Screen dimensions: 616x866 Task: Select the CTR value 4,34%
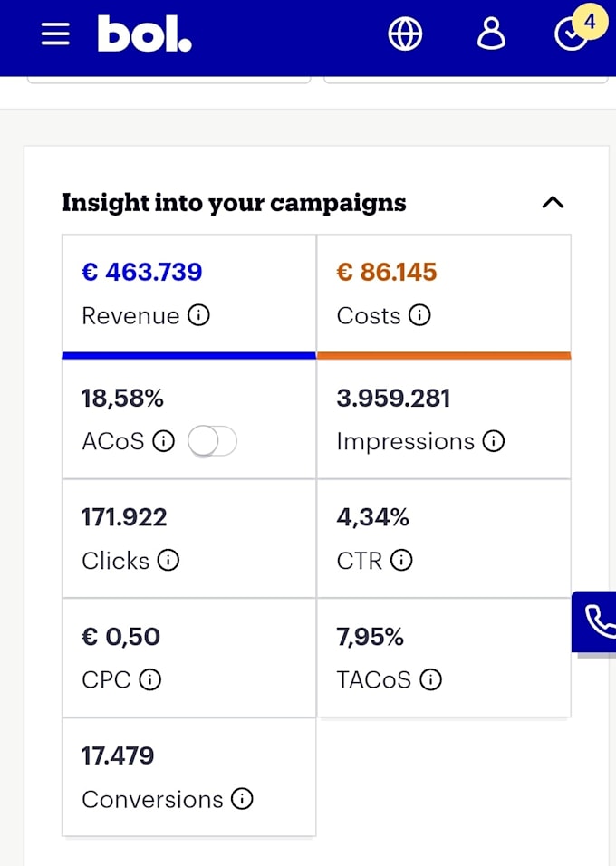pyautogui.click(x=373, y=517)
